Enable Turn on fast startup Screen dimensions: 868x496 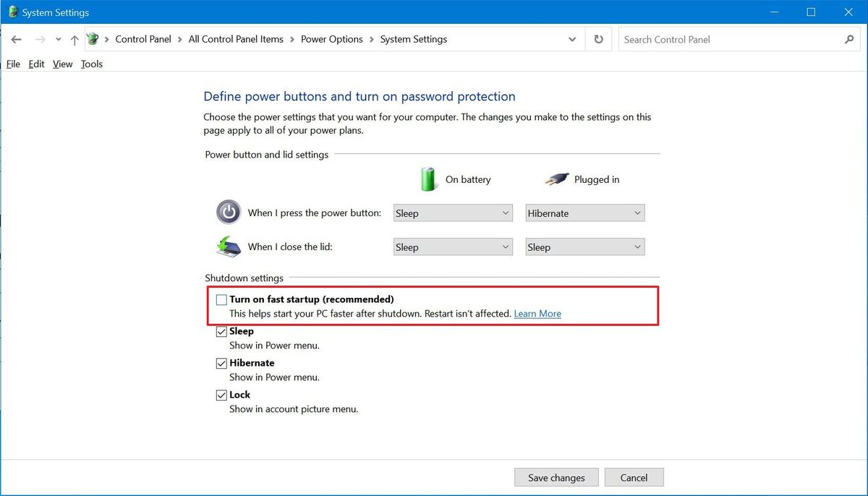[x=221, y=299]
